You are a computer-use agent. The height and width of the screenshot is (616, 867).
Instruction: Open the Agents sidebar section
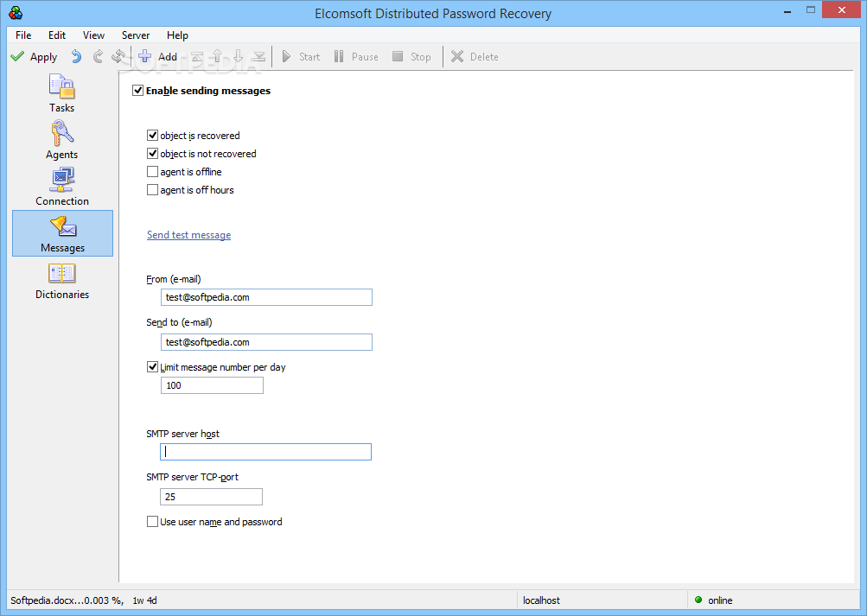62,140
